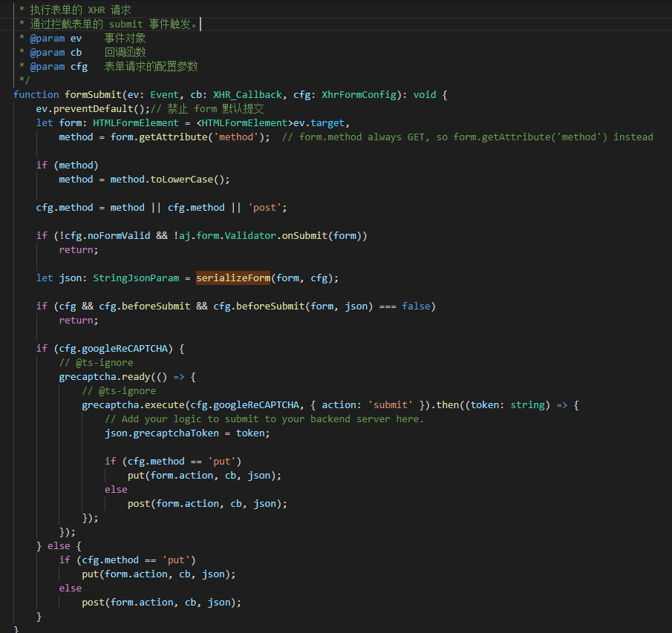Click the 'post' string literal
The image size is (672, 633).
264,208
